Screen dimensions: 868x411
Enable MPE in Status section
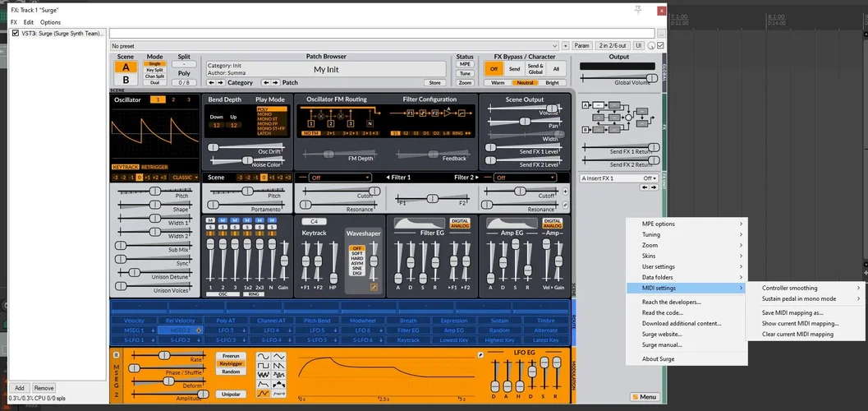point(465,63)
